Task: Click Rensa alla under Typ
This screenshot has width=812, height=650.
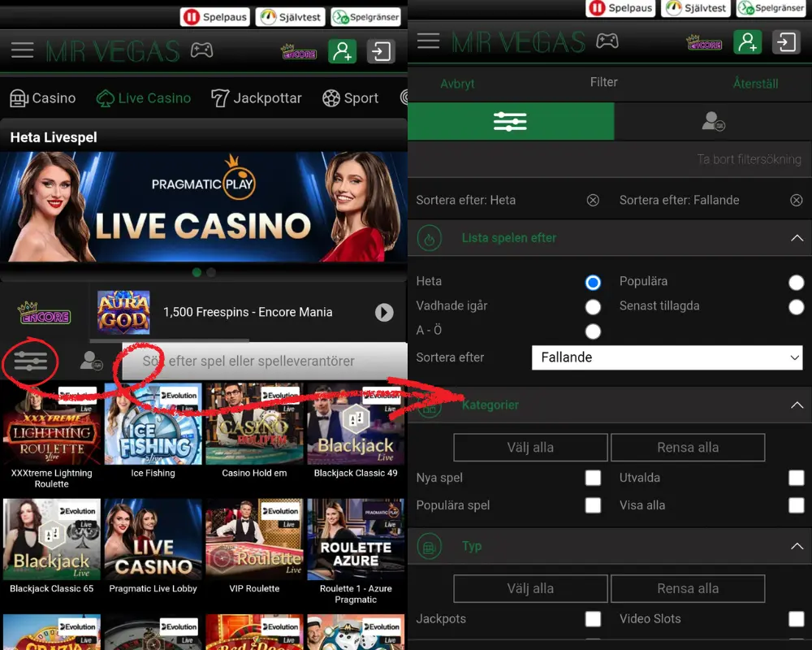Action: coord(688,588)
